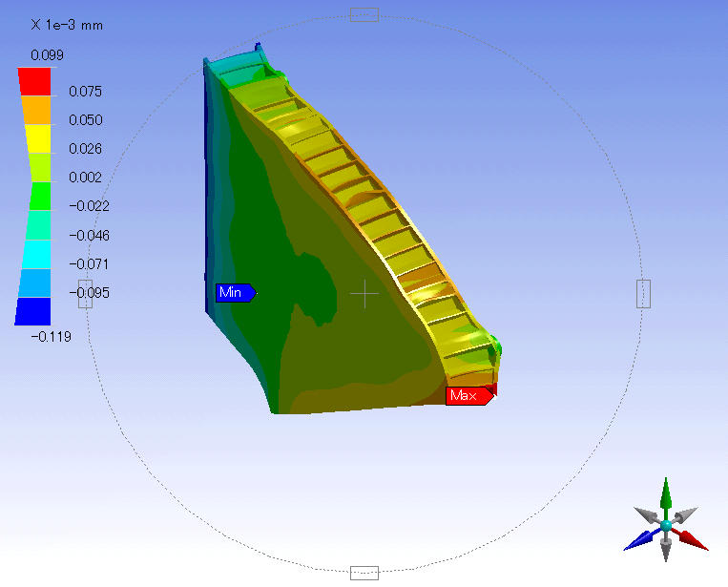Click the legend value 0.075
The width and height of the screenshot is (728, 587).
(x=86, y=92)
